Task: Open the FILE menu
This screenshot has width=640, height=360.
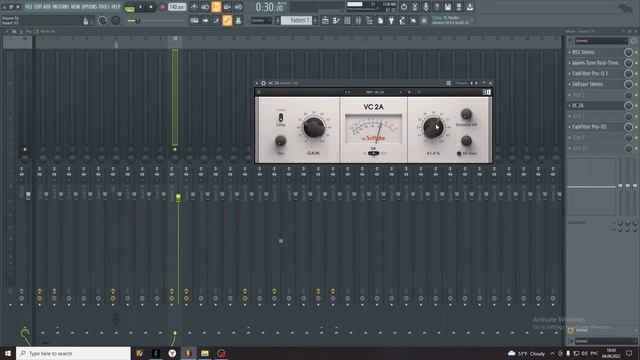Action: pos(29,7)
